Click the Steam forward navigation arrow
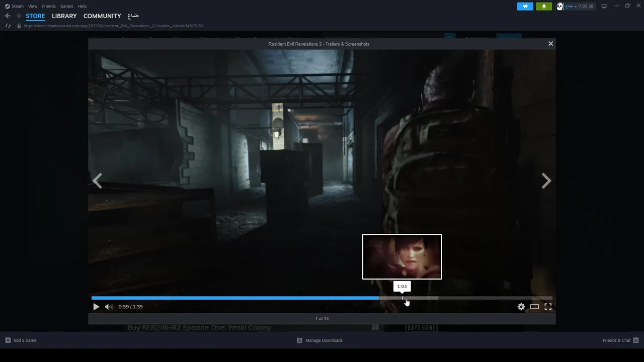The width and height of the screenshot is (644, 362). click(x=18, y=16)
